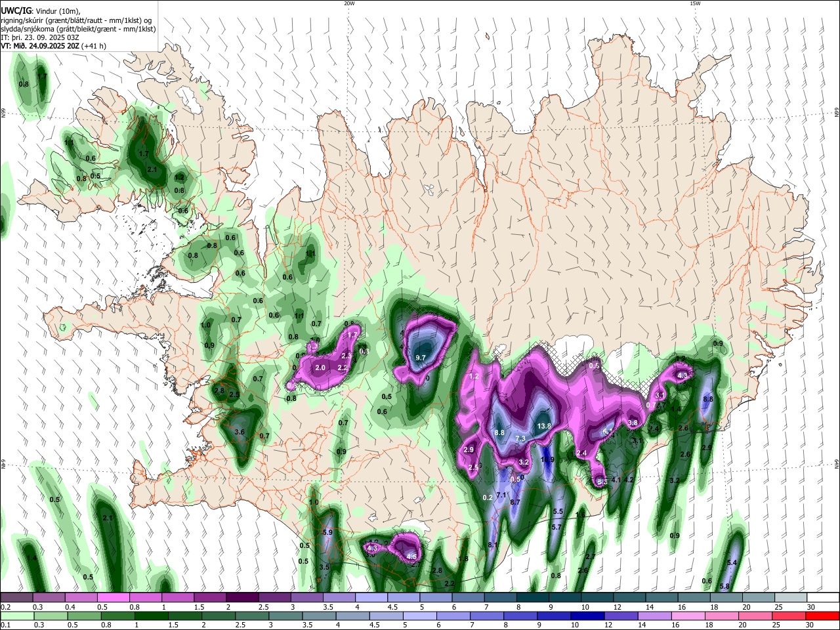Select the 5.8 value at the bottom right
The height and width of the screenshot is (630, 840).
(724, 586)
